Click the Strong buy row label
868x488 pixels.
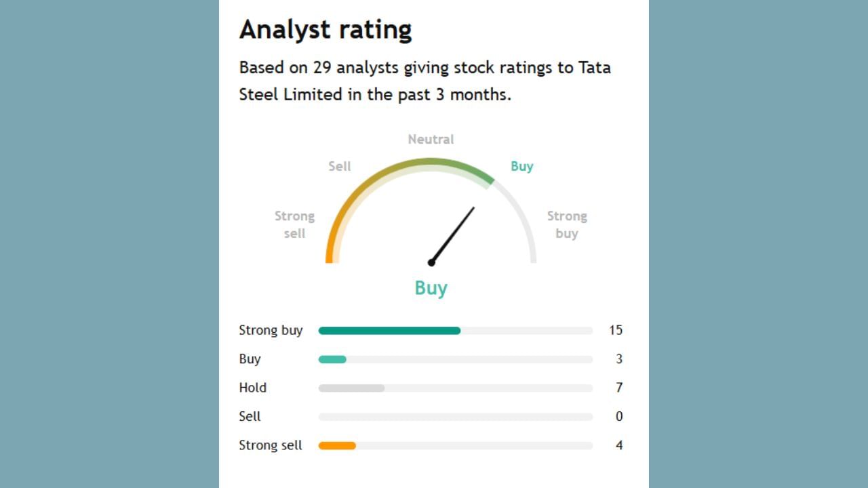tap(271, 330)
